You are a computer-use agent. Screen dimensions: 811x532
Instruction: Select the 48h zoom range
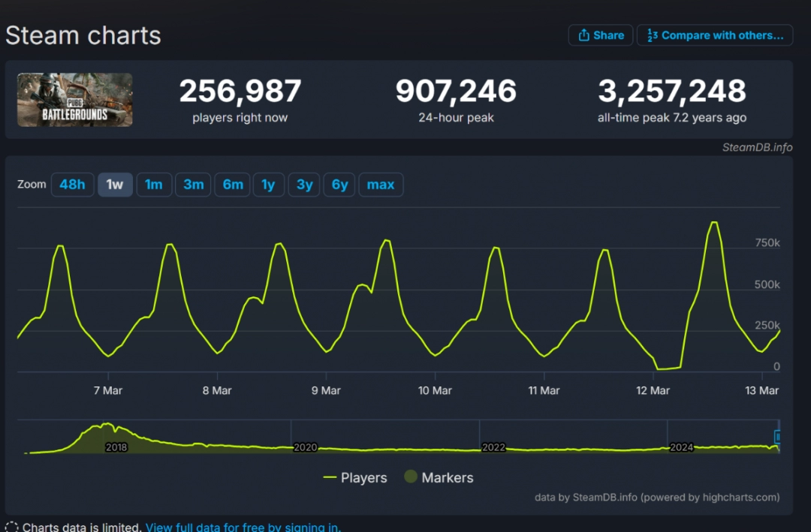(72, 185)
